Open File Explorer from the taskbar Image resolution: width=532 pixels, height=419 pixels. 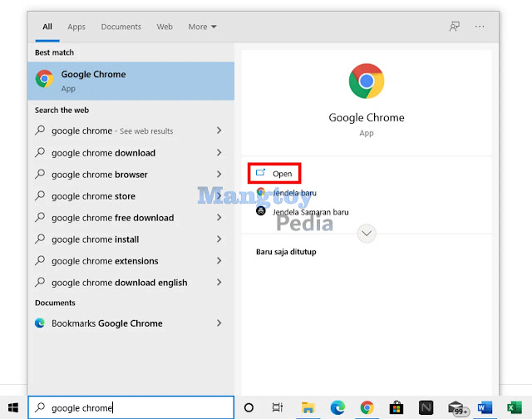(308, 407)
